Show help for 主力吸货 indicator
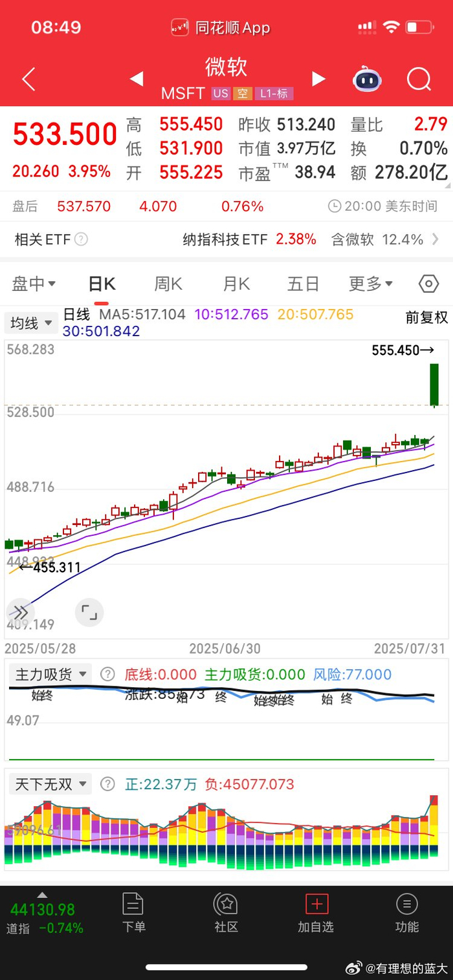 [107, 674]
